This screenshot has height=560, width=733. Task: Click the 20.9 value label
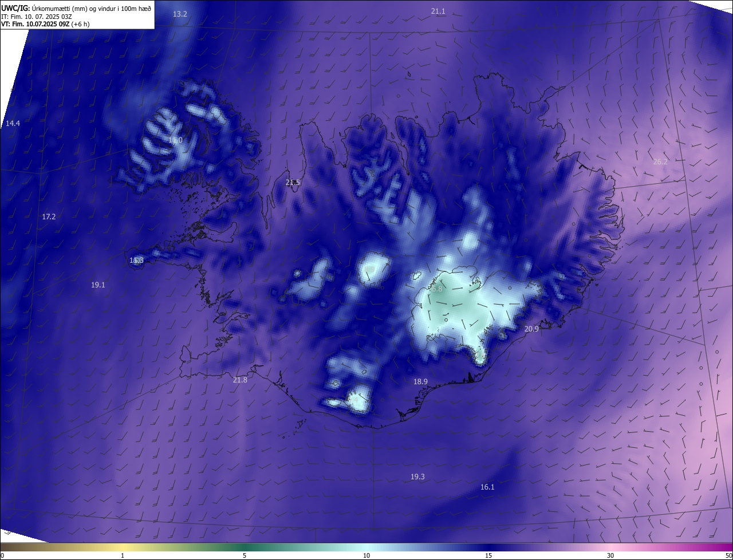tap(531, 329)
